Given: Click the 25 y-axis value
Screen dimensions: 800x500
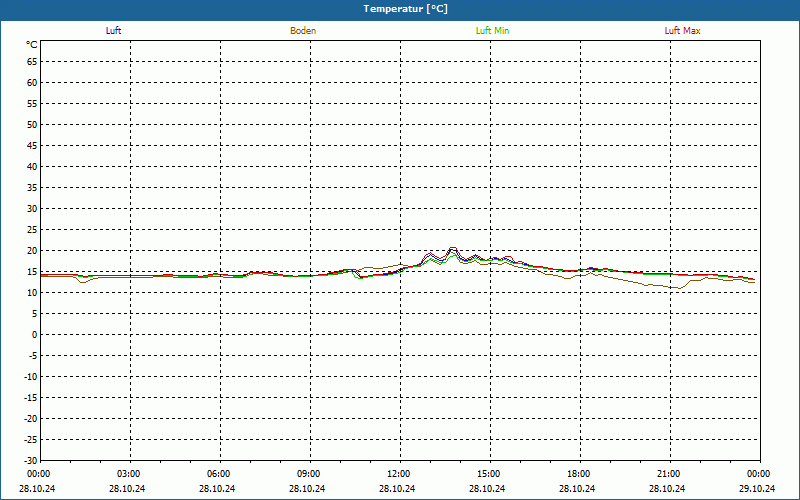Looking at the screenshot, I should (x=32, y=230).
